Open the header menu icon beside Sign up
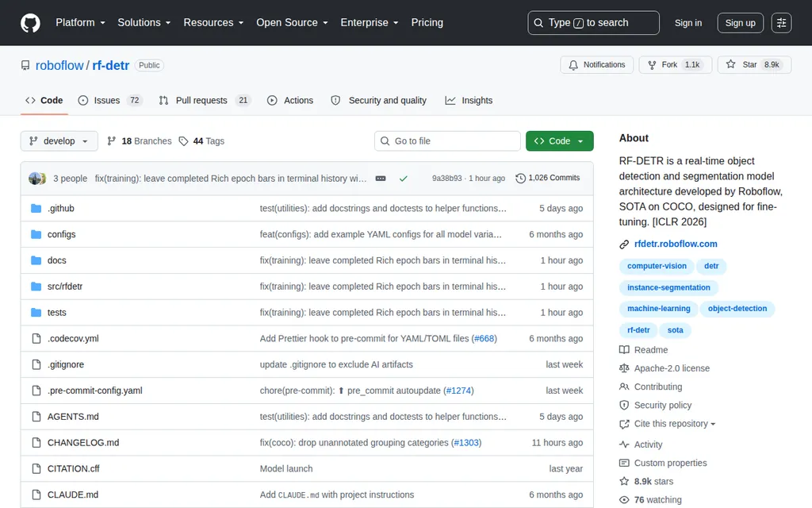This screenshot has width=812, height=508. point(781,23)
